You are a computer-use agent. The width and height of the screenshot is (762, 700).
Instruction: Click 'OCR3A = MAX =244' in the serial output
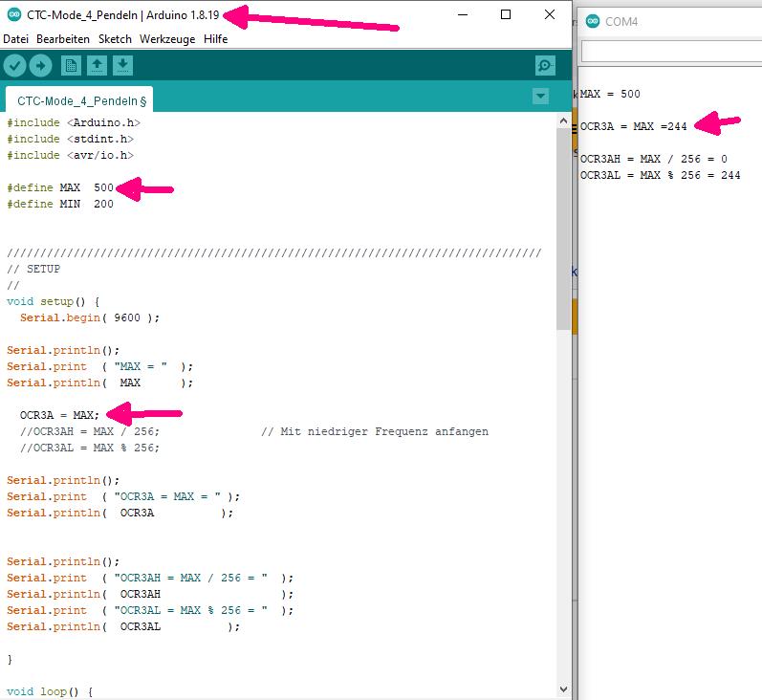[633, 126]
